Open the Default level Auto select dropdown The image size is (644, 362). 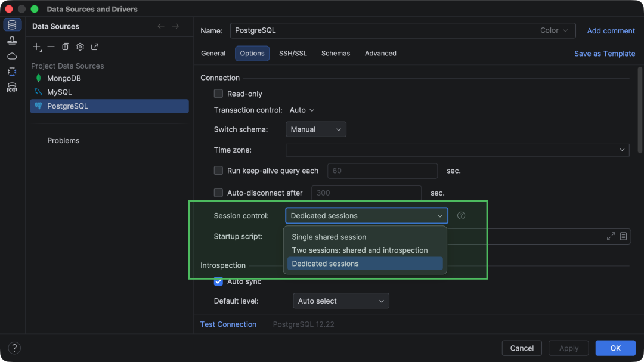[x=341, y=301]
